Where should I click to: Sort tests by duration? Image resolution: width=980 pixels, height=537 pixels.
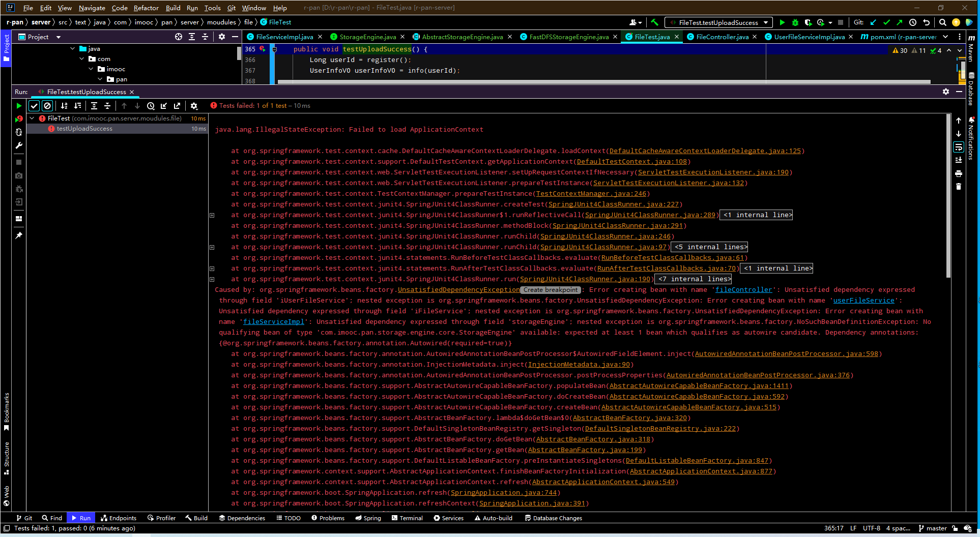click(77, 106)
